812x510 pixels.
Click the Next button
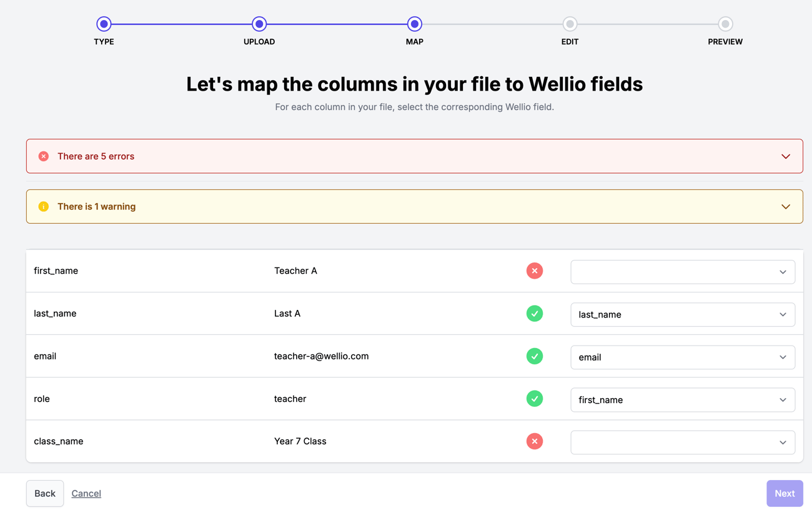coord(785,493)
